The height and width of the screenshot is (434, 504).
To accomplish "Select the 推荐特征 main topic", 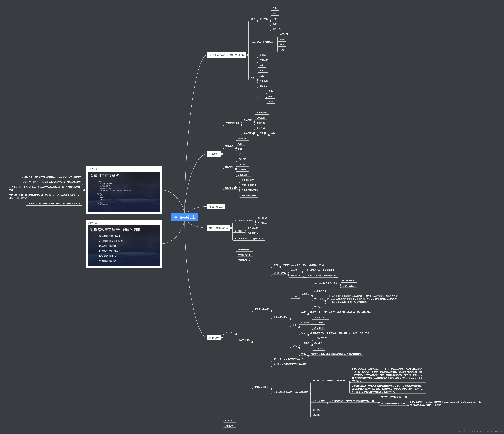I will pos(214,154).
